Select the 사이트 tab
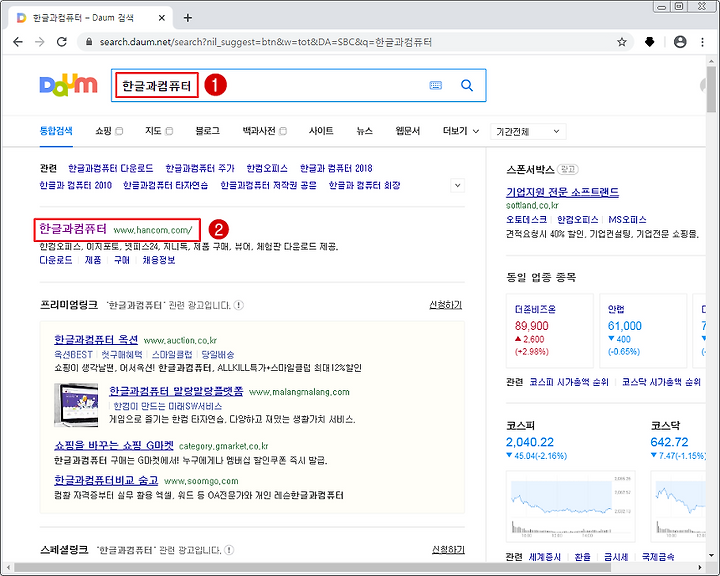Image resolution: width=720 pixels, height=576 pixels. [x=321, y=131]
